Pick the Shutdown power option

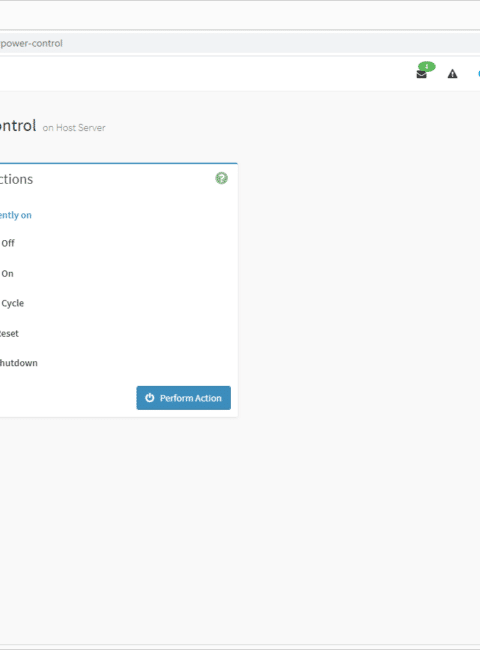pyautogui.click(x=19, y=363)
